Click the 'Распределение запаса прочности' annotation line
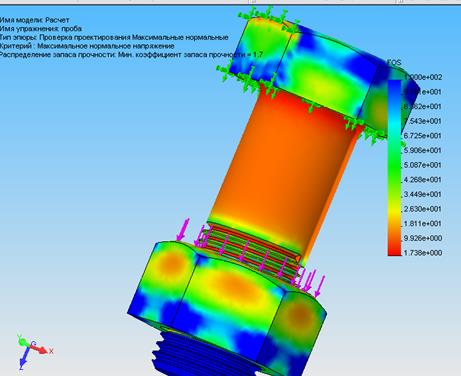 131,55
